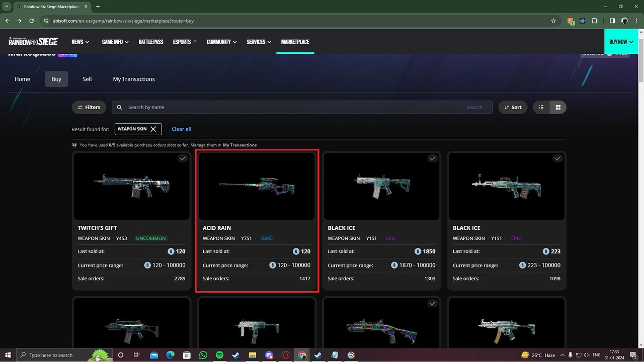
Task: Toggle checkmark on first Black Ice card
Action: (x=432, y=158)
